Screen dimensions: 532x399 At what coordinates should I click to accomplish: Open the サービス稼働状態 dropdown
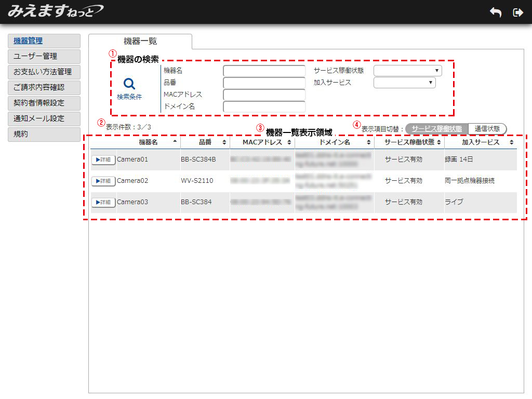click(x=407, y=71)
